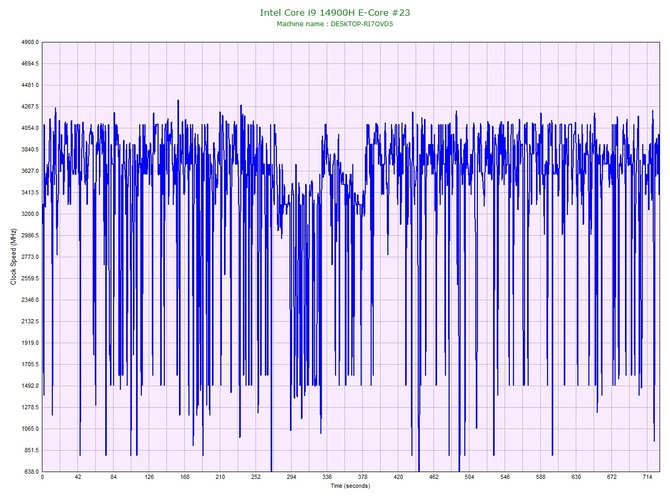Click the x-axis tick label 672
Viewport: 670px width, 503px height.
click(x=611, y=477)
